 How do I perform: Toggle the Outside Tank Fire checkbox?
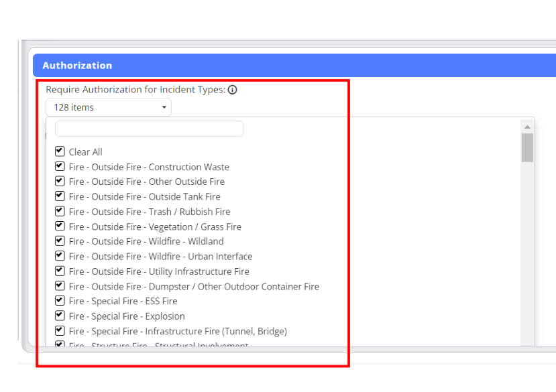click(60, 196)
